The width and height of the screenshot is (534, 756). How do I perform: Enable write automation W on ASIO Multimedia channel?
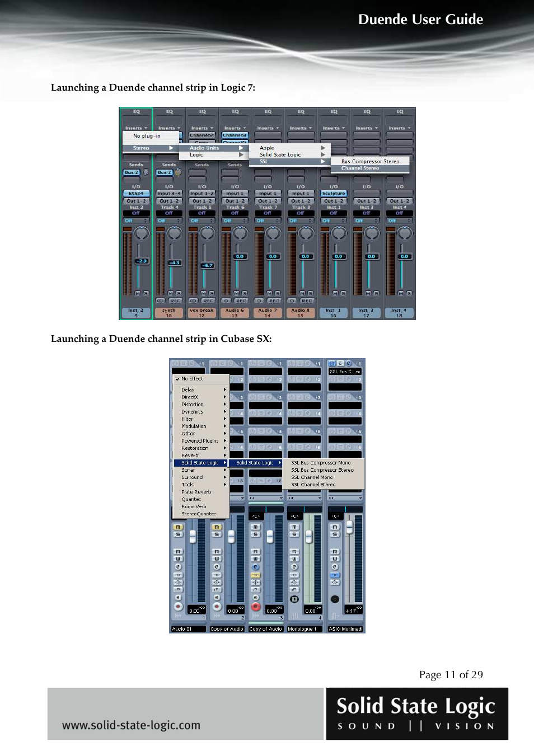[x=335, y=559]
